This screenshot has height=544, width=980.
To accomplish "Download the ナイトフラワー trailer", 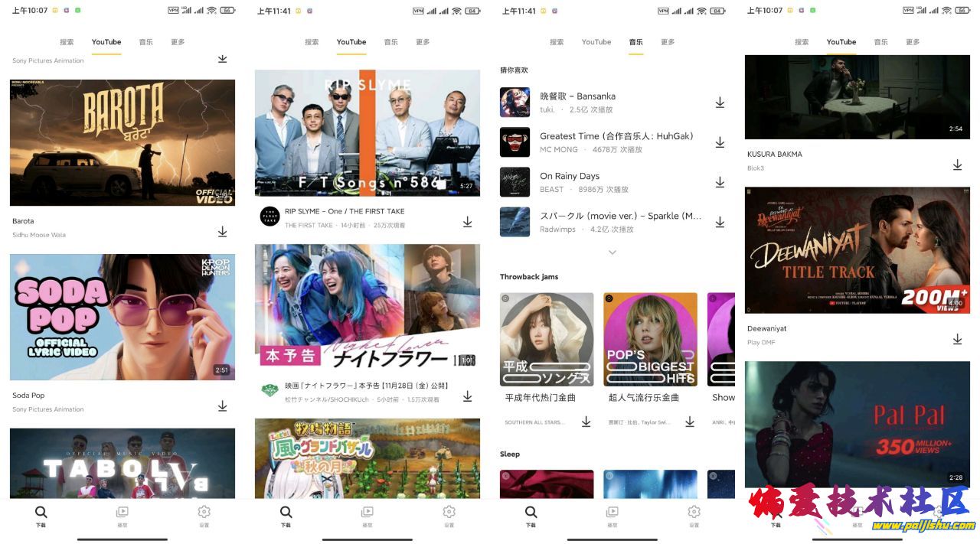I will point(467,396).
